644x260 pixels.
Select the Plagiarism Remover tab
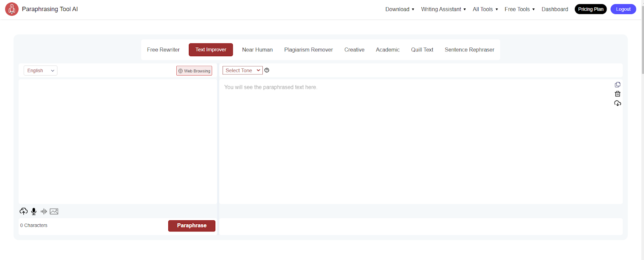point(308,50)
